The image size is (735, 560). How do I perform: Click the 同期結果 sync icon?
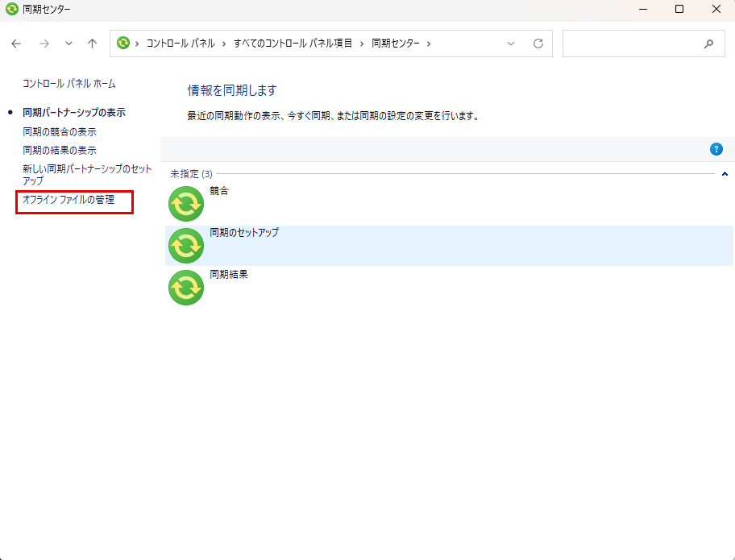point(186,288)
